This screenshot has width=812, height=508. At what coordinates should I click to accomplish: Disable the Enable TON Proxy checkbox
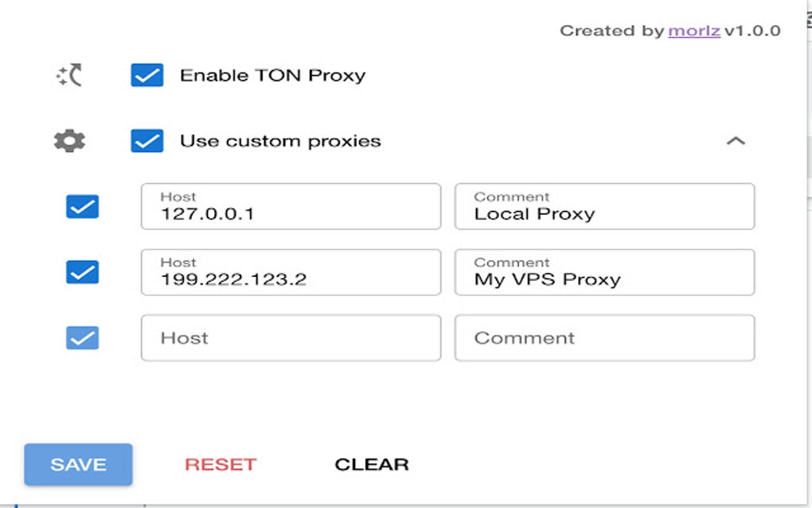click(146, 74)
